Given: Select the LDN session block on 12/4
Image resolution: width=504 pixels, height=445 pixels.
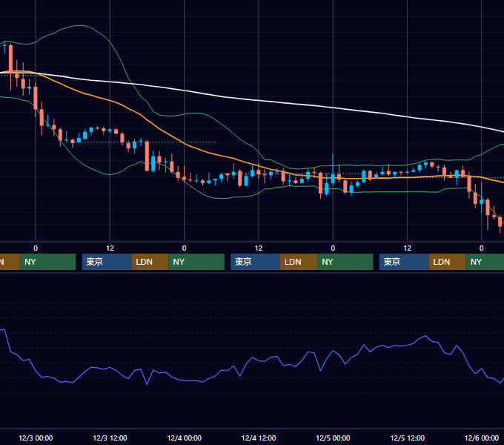Looking at the screenshot, I should pos(299,262).
